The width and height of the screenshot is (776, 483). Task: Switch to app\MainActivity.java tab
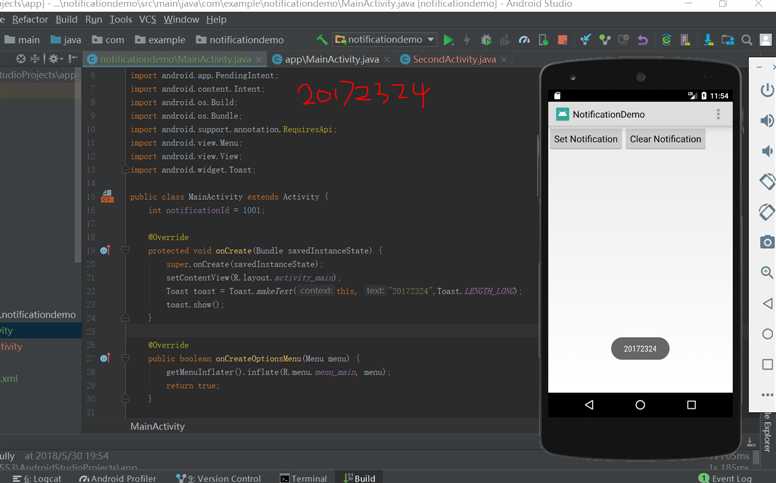332,59
